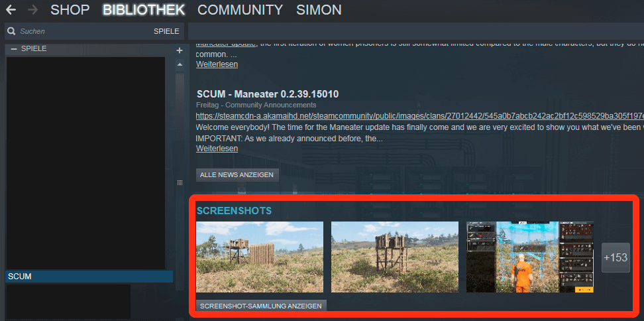Viewport: 644px width, 321px height.
Task: Collapse the SPIELE category with minus icon
Action: 14,49
